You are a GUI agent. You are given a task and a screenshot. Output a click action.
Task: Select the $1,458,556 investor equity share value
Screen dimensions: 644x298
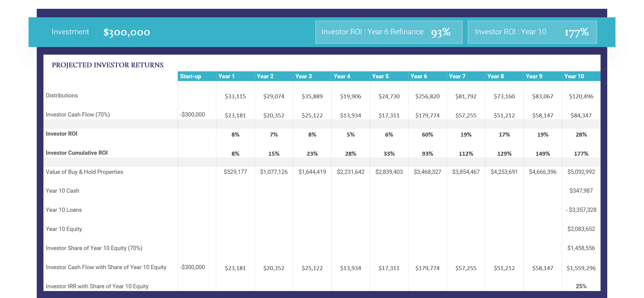coord(581,248)
